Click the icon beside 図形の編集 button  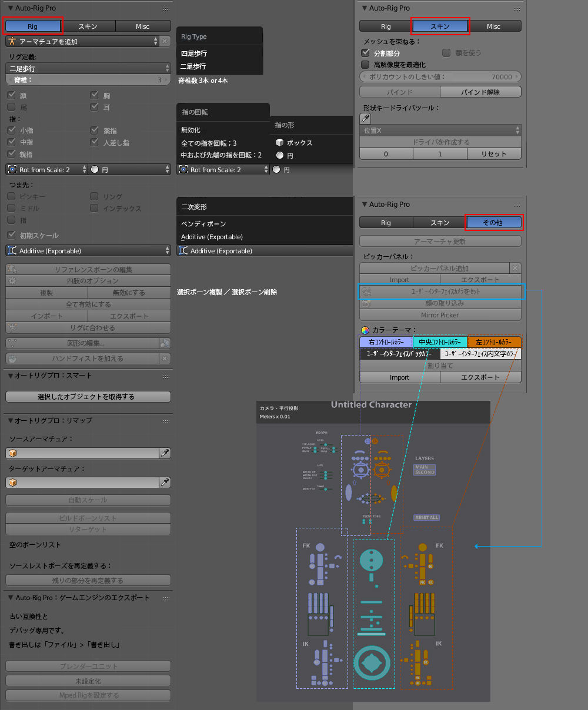coord(165,343)
